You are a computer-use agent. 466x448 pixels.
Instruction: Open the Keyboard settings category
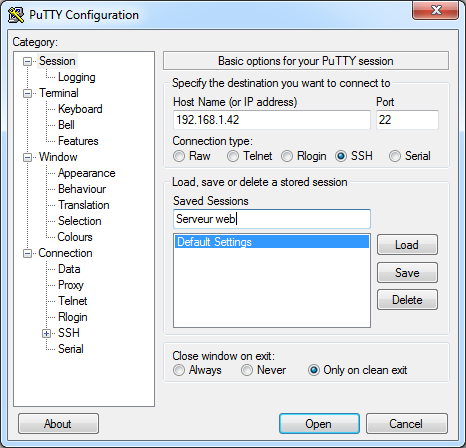click(80, 109)
